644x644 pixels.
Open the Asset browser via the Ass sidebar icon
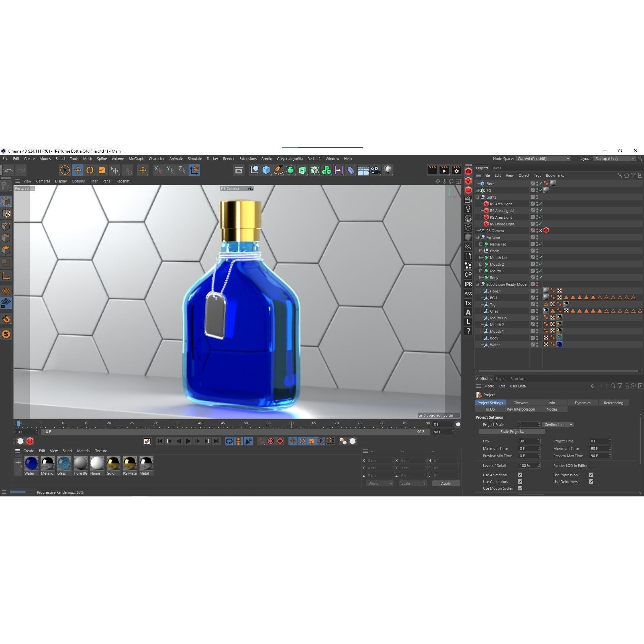coord(468,293)
